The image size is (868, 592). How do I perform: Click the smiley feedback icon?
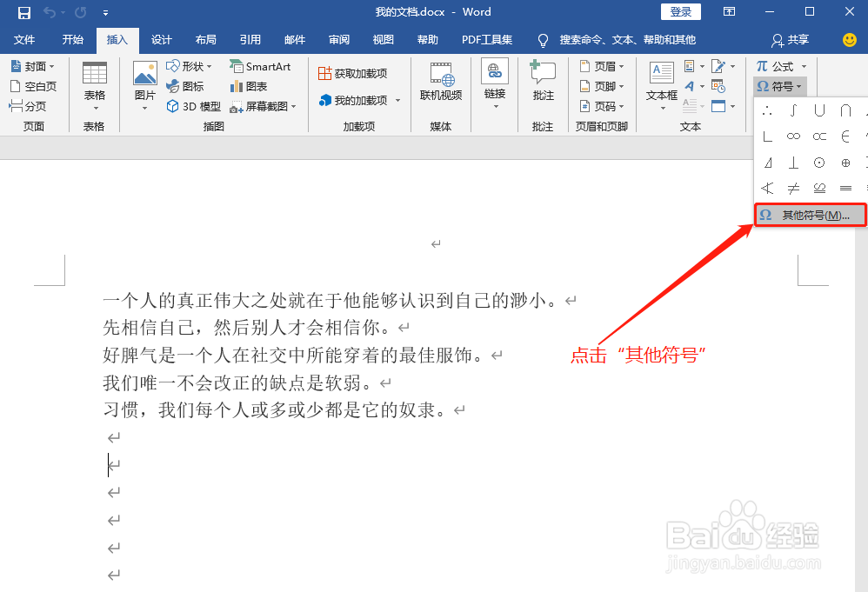[x=849, y=40]
